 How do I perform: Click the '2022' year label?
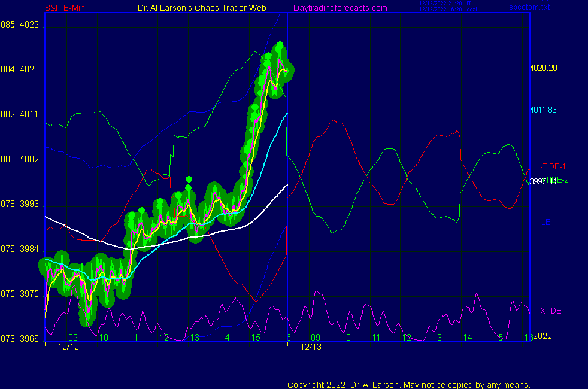click(542, 336)
